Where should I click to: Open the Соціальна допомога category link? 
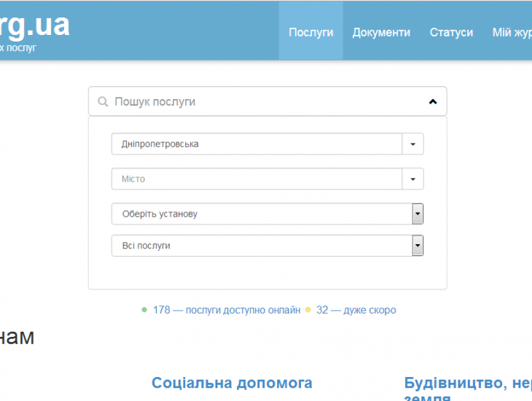tap(232, 383)
